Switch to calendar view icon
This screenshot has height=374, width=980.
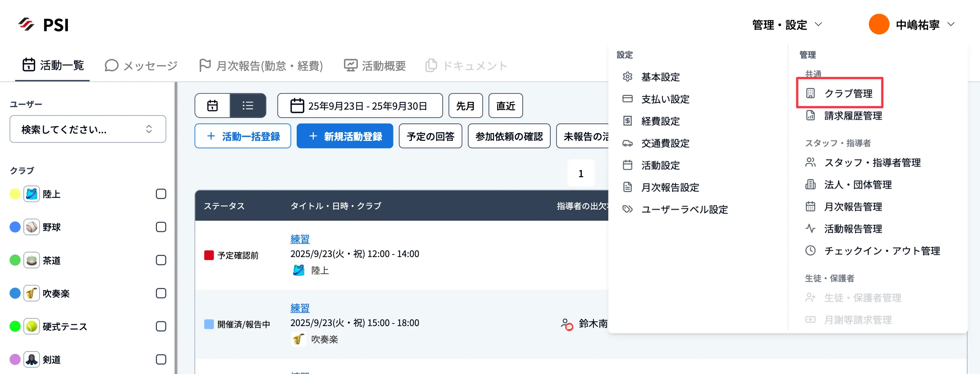tap(212, 105)
